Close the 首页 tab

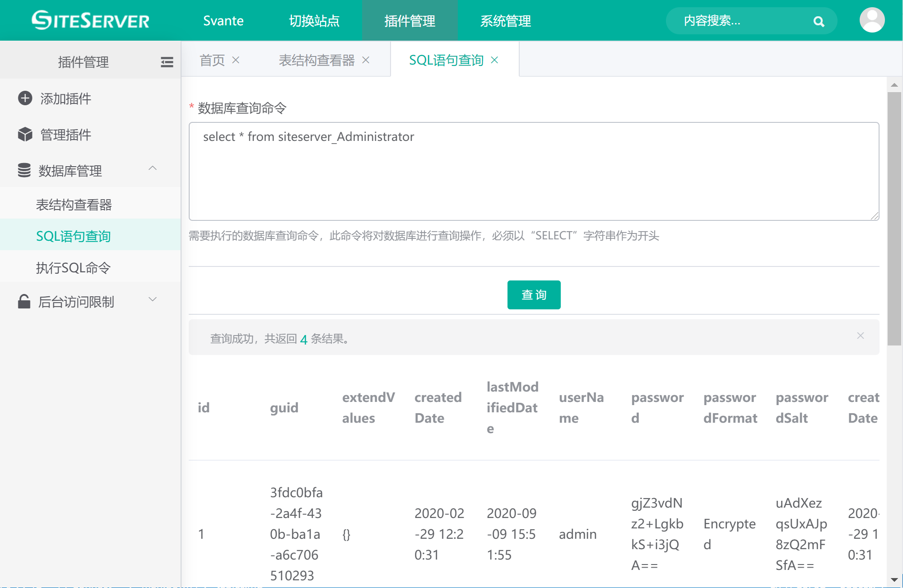[x=236, y=60]
